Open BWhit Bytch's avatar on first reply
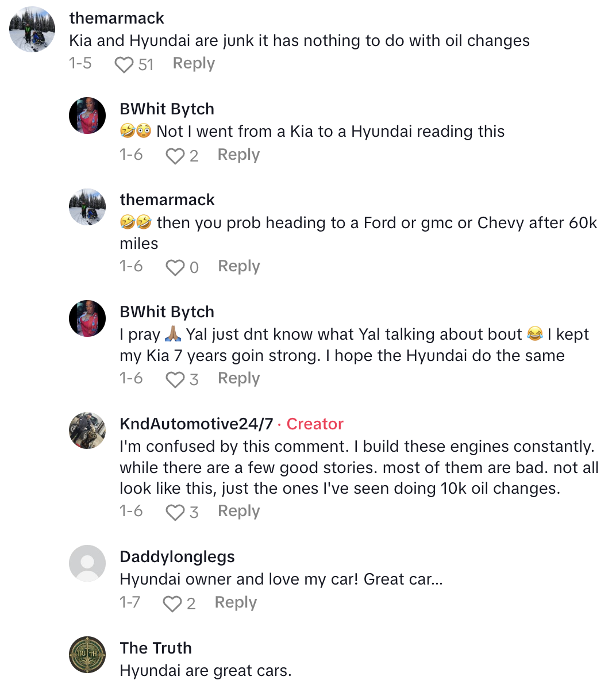The width and height of the screenshot is (616, 684). pos(87,116)
